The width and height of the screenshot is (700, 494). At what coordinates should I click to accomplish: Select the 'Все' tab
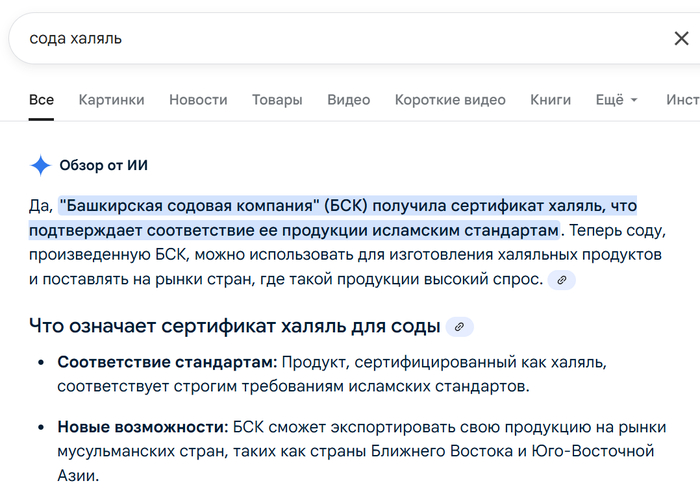coord(41,100)
